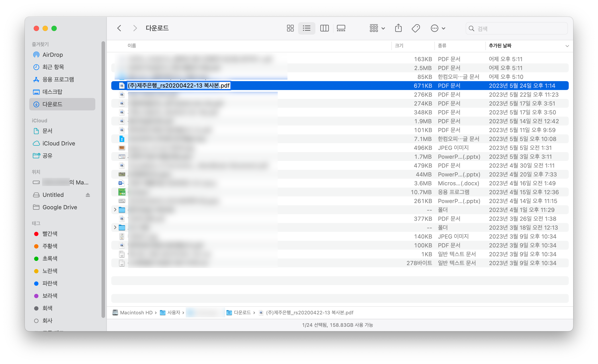598x364 pixels.
Task: Click the Share toolbar icon
Action: [x=398, y=28]
